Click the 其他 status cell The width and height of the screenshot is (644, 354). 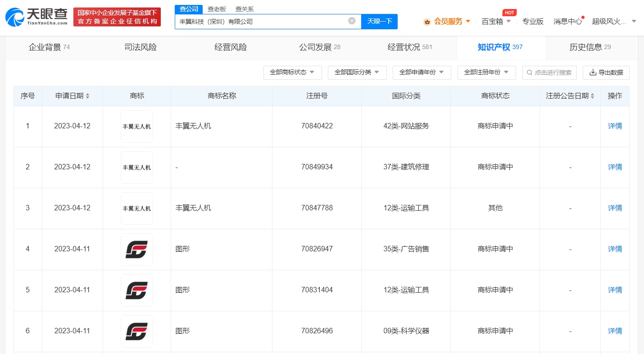[x=495, y=208]
